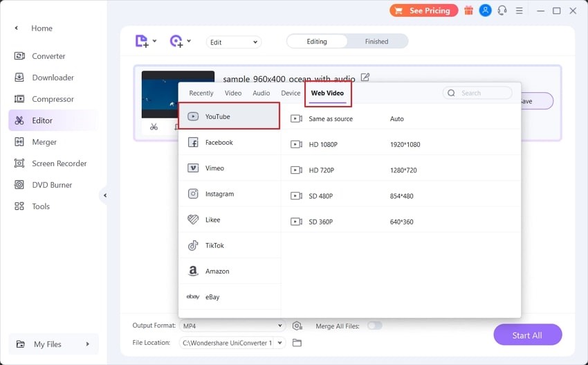Open the Edit dropdown
The image size is (588, 365).
pos(234,42)
